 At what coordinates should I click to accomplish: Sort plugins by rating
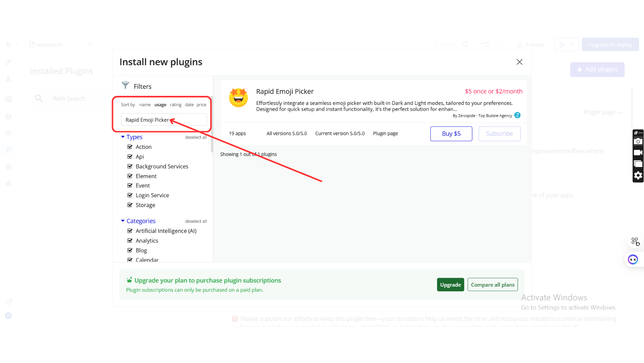[176, 105]
